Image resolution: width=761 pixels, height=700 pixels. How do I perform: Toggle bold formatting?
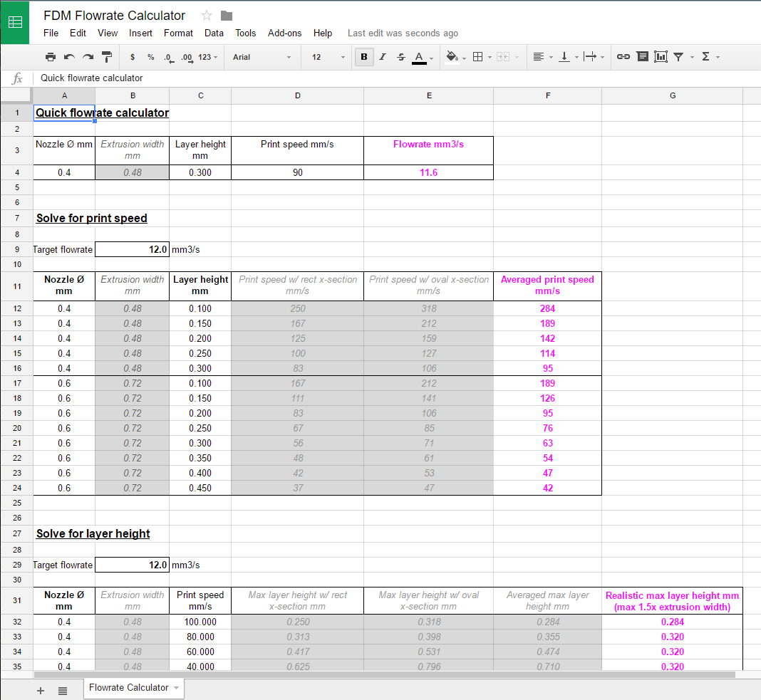coord(364,57)
